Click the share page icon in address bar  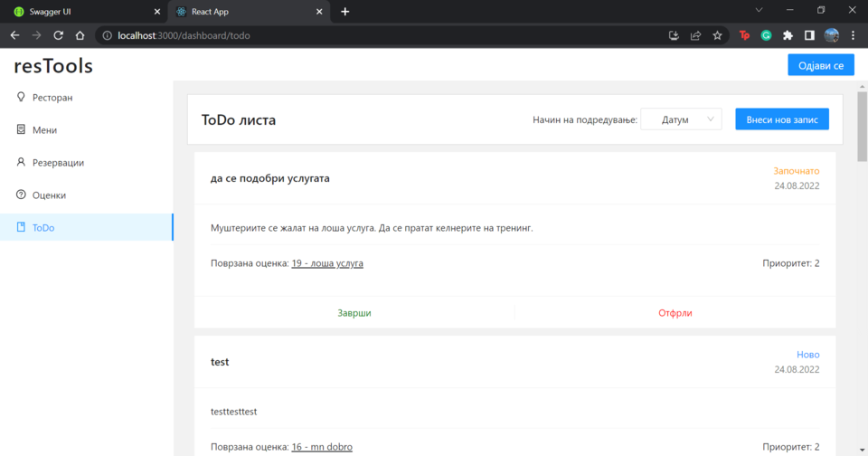point(695,35)
